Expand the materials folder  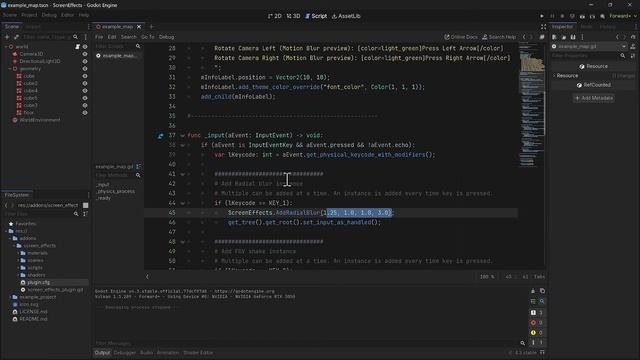[x=18, y=253]
